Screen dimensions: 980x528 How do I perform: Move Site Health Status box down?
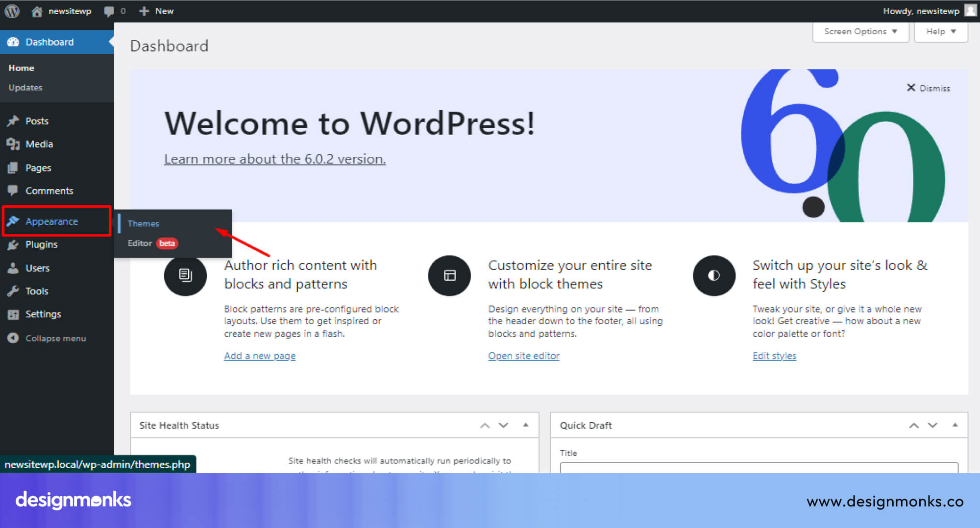[x=503, y=425]
